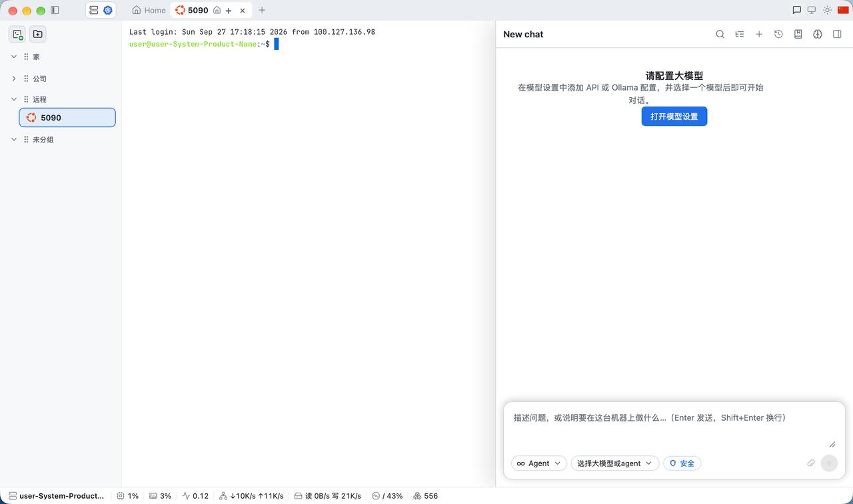Switch to the Home tab
This screenshot has height=504, width=853.
(149, 10)
